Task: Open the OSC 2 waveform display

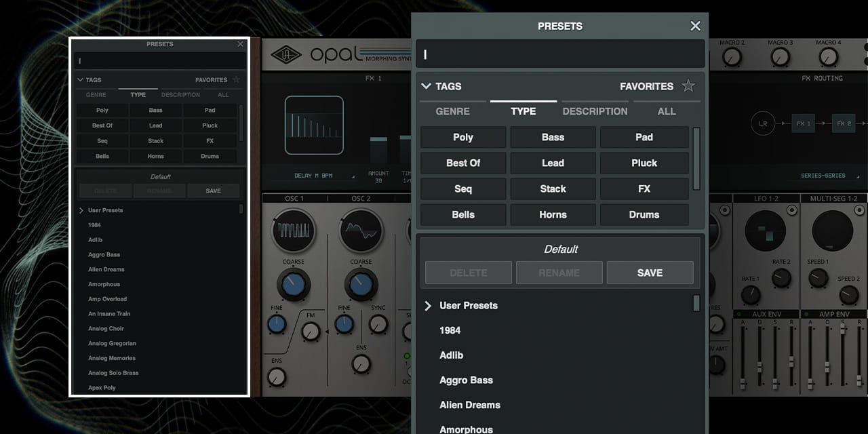Action: (361, 230)
